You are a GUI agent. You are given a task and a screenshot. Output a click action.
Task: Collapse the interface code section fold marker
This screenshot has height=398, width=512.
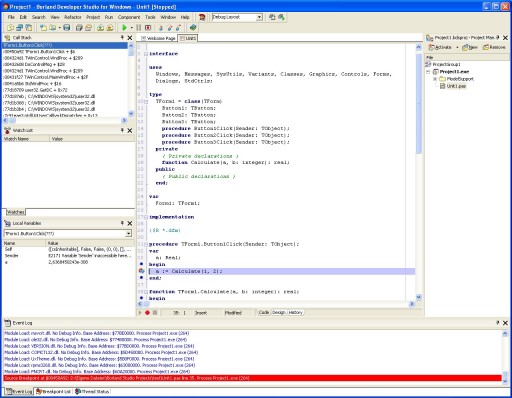146,54
